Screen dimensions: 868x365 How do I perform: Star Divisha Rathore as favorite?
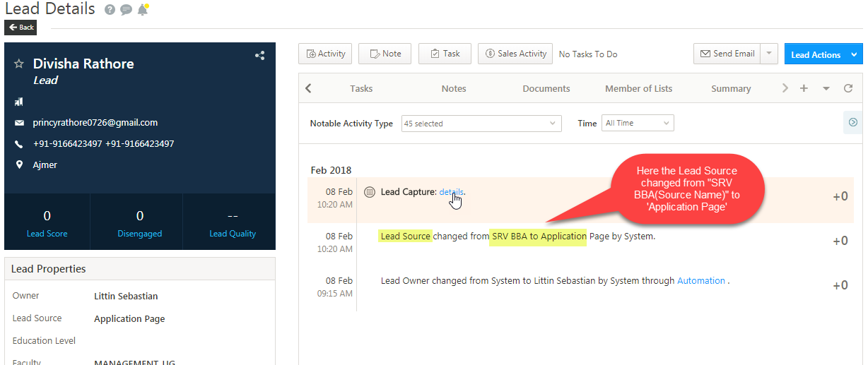(19, 64)
